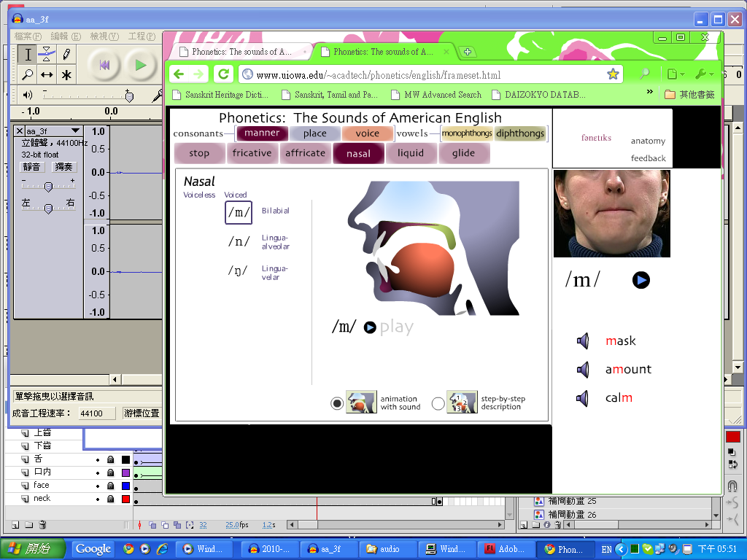
Task: Play the audio for the word calm
Action: pos(583,397)
